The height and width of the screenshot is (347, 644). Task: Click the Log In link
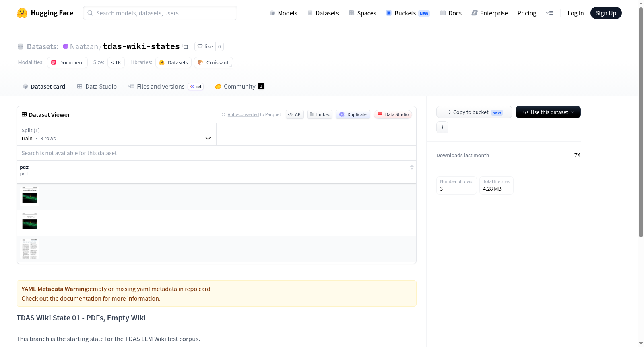576,13
